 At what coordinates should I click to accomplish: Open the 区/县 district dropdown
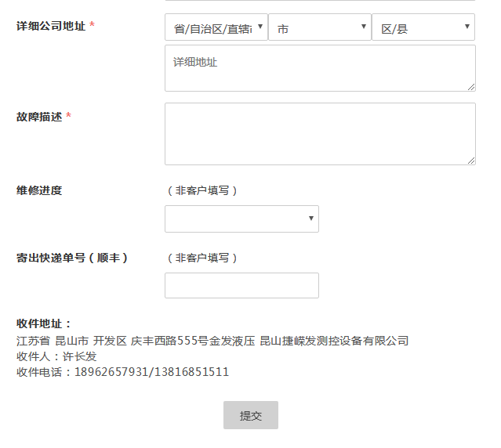(423, 28)
